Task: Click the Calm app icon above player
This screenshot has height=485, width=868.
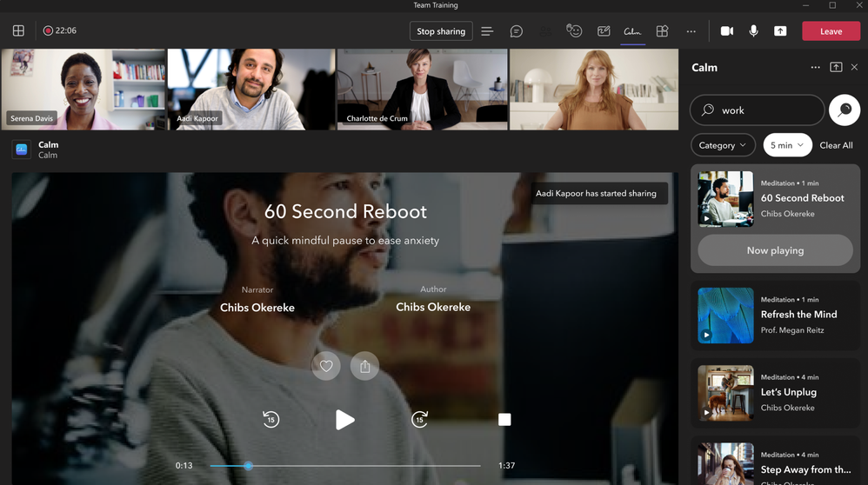Action: (x=21, y=149)
